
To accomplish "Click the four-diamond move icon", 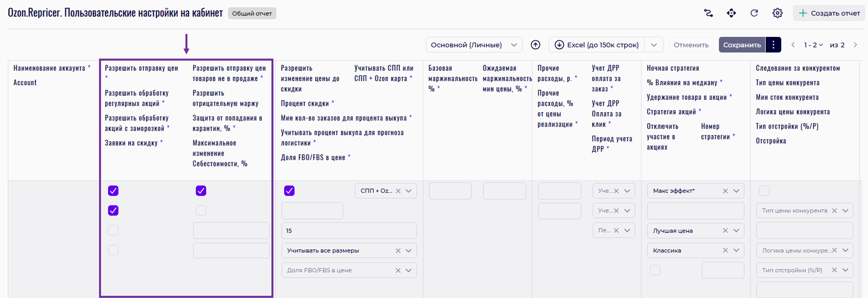I will [731, 13].
